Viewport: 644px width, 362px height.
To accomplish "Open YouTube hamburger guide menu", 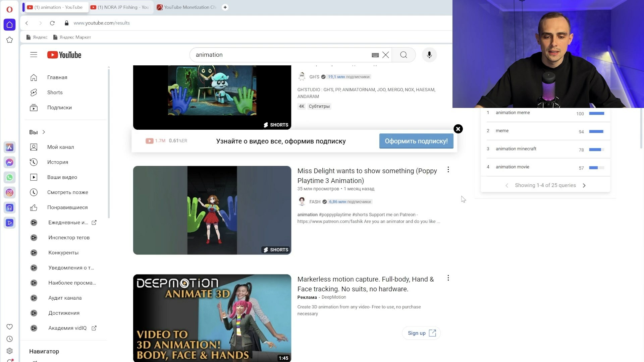I will point(34,55).
